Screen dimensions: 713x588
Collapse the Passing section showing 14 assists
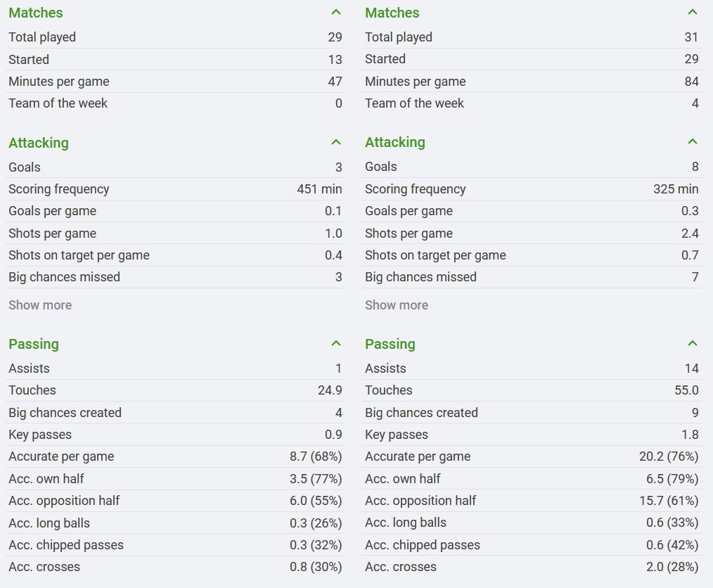[x=693, y=344]
